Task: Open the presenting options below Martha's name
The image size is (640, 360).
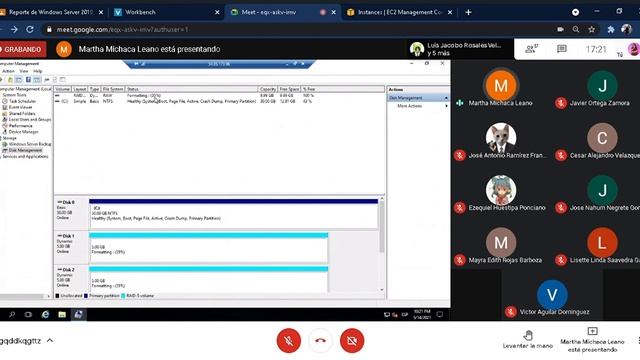Action: pos(592,340)
